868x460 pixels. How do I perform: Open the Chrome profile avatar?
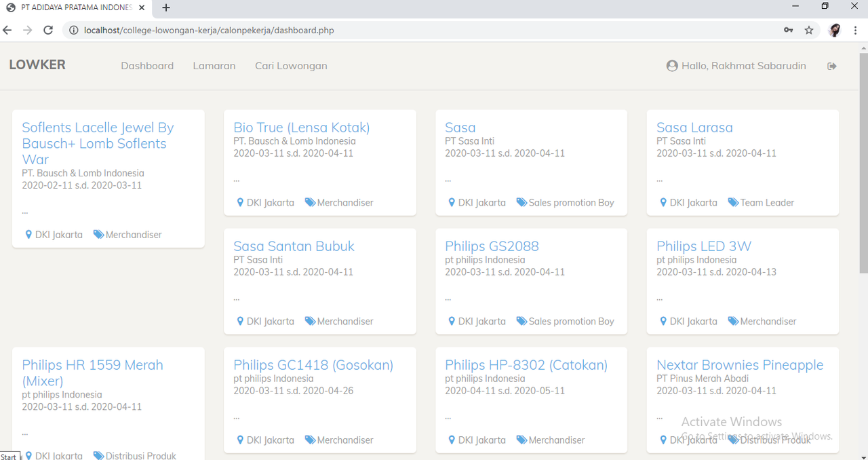point(835,30)
